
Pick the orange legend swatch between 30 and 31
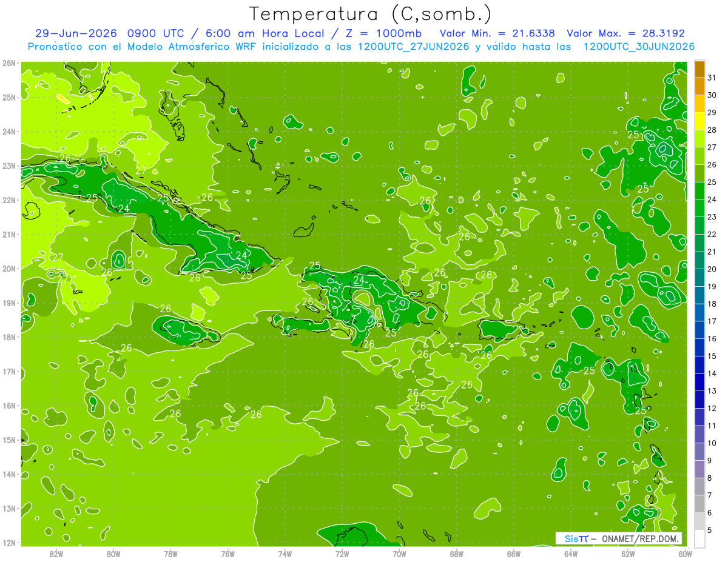[x=699, y=86]
